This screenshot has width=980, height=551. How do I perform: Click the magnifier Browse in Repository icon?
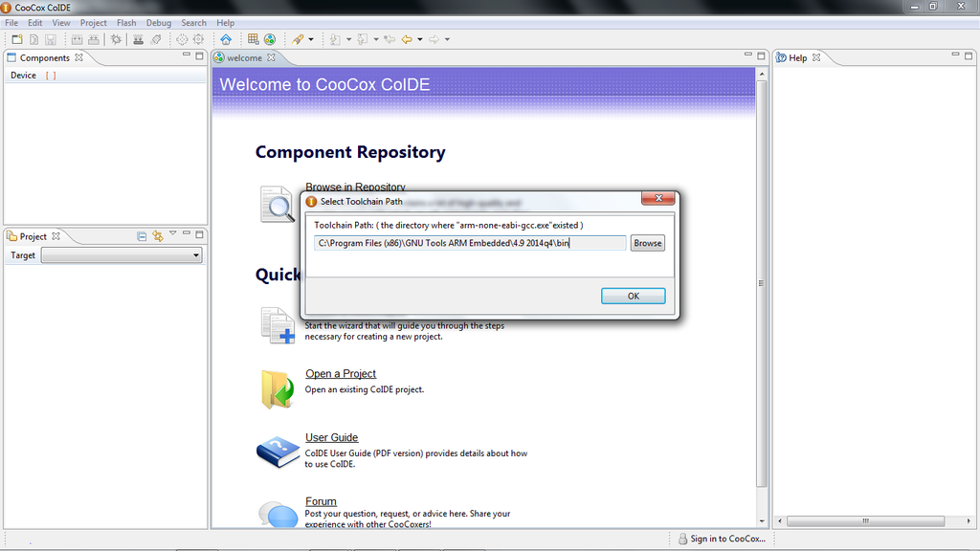click(x=277, y=204)
